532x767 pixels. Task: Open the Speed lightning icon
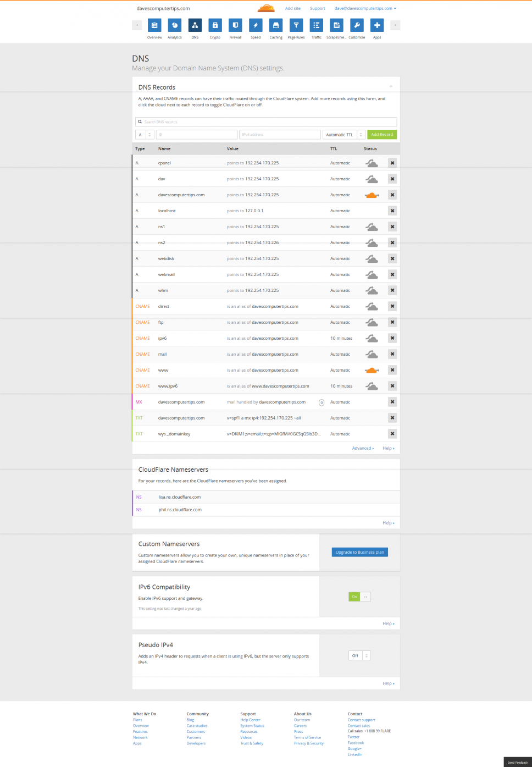(x=256, y=25)
